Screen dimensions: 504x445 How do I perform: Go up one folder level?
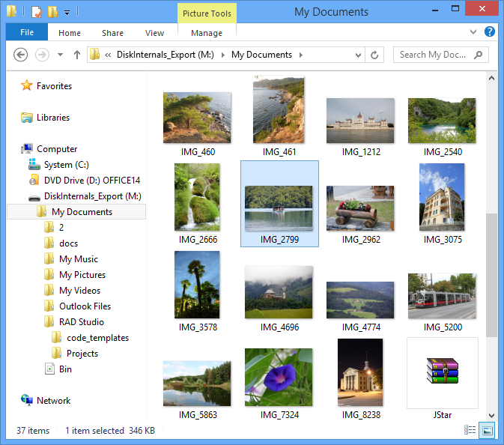click(76, 55)
